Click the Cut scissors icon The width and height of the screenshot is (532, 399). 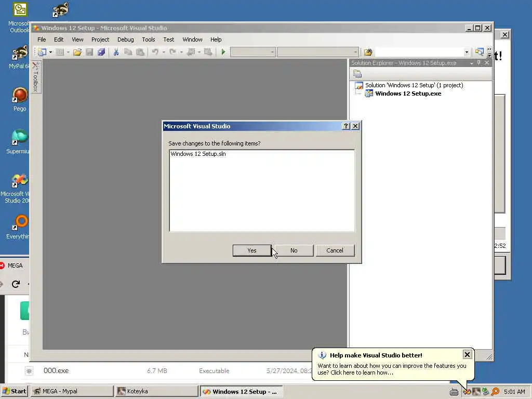(x=116, y=52)
